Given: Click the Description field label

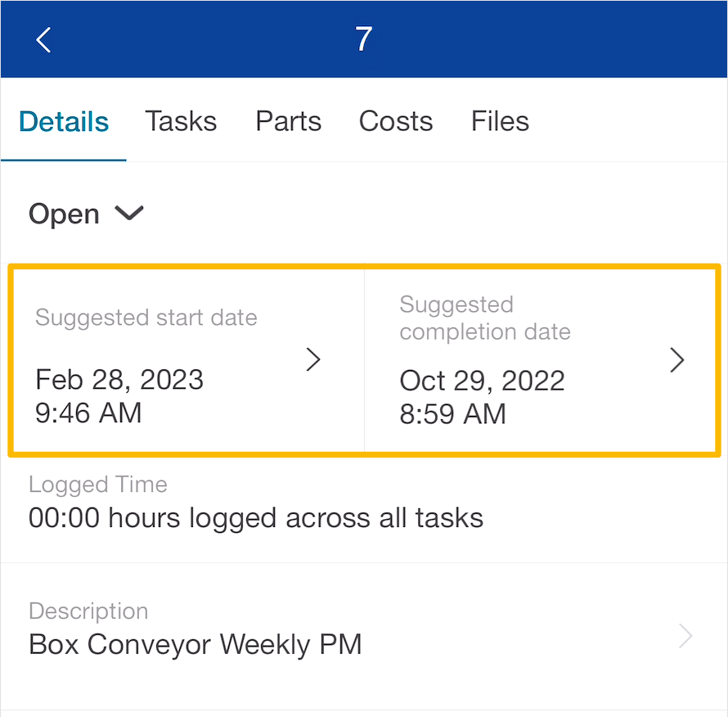Looking at the screenshot, I should [88, 611].
